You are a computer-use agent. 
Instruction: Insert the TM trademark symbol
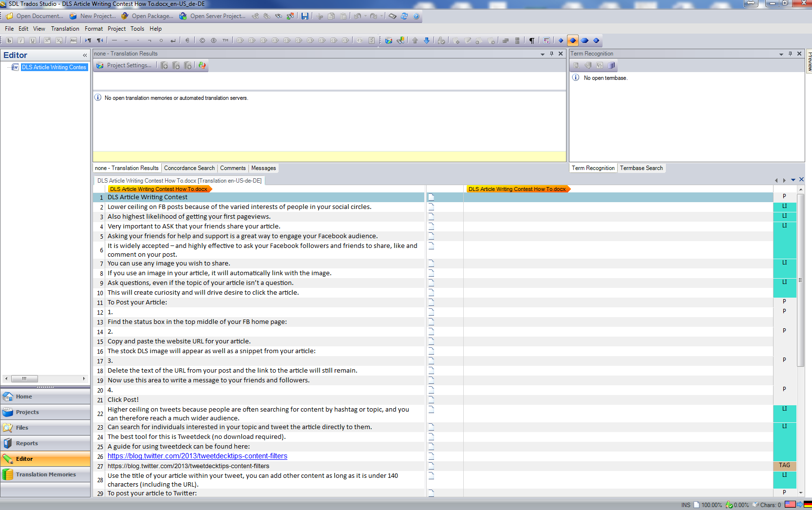point(226,40)
